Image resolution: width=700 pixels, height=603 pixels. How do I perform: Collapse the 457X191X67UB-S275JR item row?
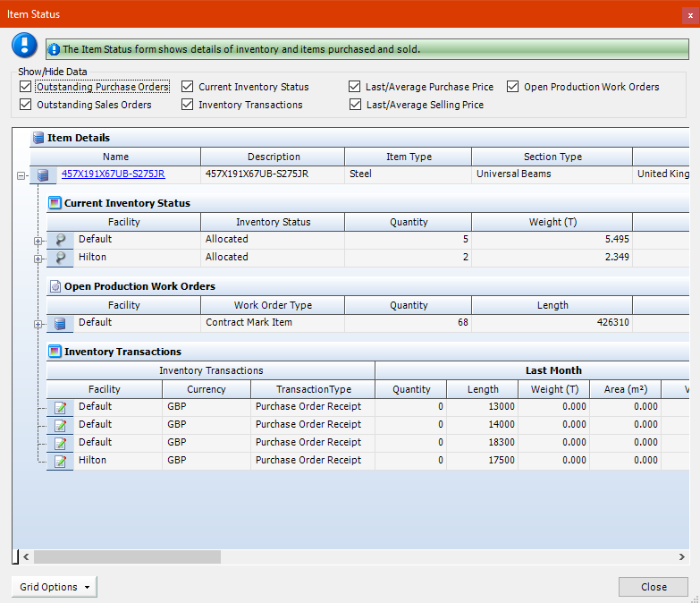[x=21, y=175]
